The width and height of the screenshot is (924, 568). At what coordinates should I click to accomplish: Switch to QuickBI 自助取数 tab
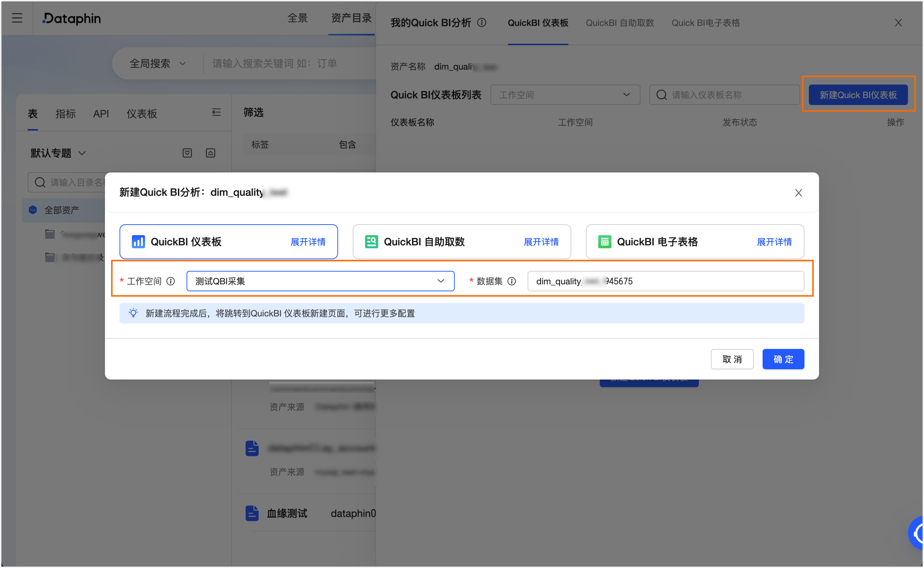coord(619,23)
